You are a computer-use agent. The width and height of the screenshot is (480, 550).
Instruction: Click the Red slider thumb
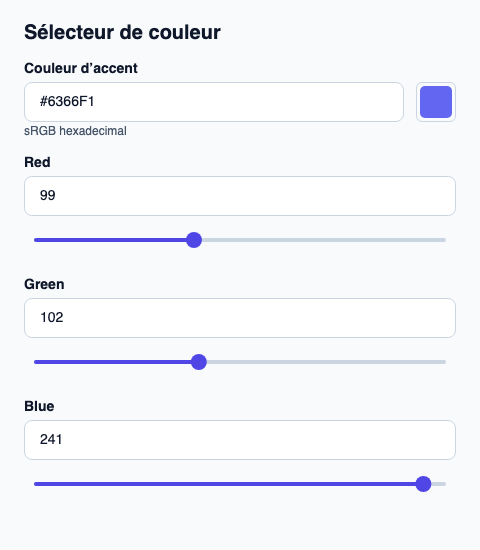(194, 240)
